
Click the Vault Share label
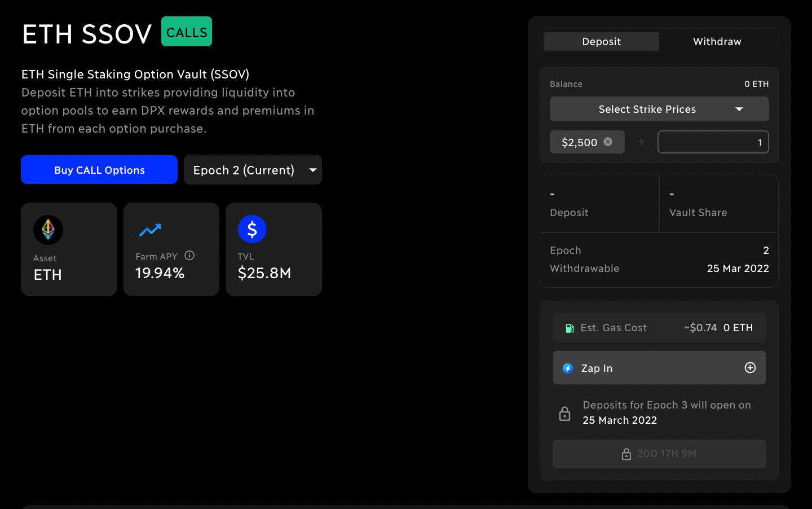pos(698,213)
